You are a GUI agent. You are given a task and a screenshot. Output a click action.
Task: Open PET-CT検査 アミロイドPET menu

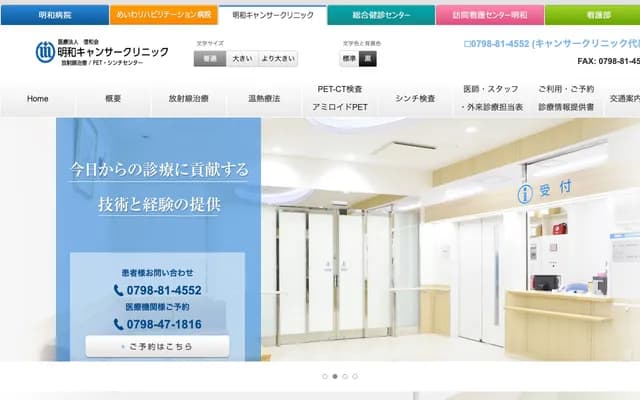tap(340, 98)
